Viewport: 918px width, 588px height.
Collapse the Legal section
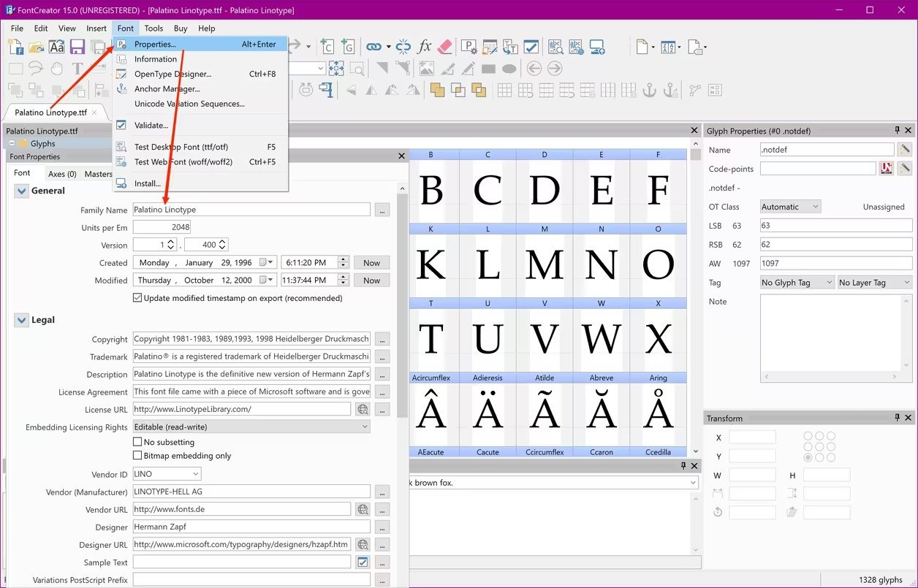click(20, 320)
